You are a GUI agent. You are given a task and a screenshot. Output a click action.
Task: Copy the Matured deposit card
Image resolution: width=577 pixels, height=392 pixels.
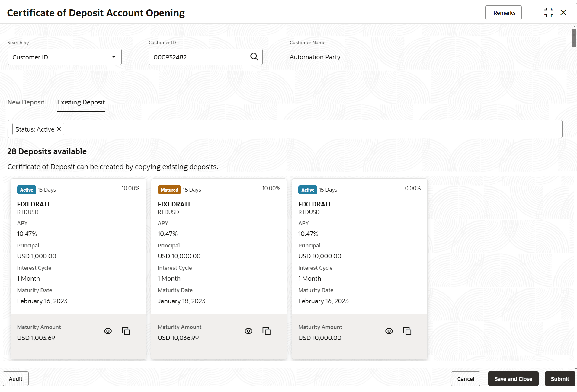tap(266, 331)
